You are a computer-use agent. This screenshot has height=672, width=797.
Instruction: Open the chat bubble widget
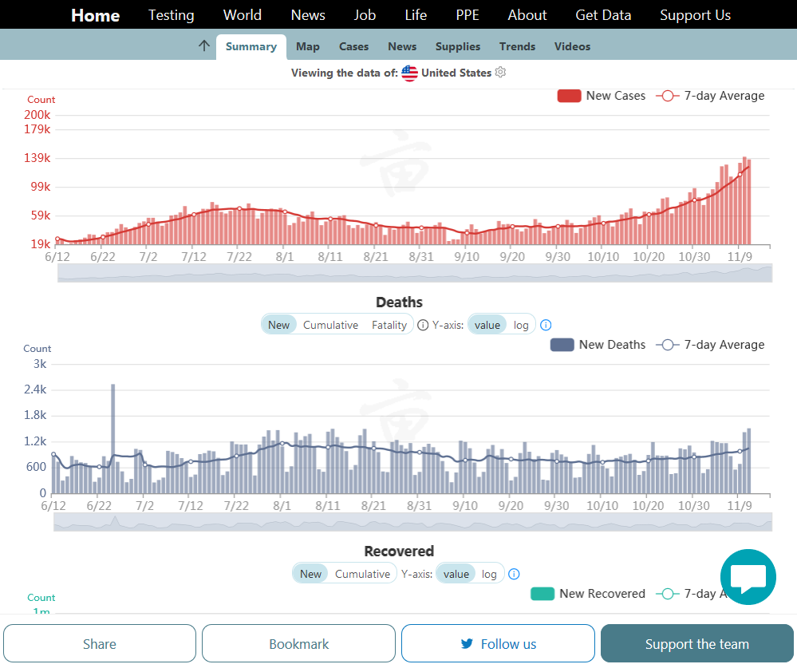click(x=748, y=576)
